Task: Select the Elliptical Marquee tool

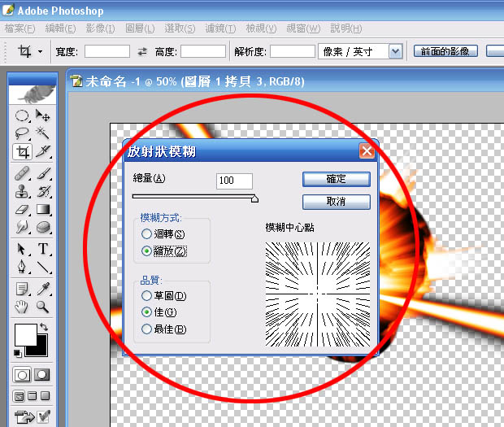Action: pos(22,115)
